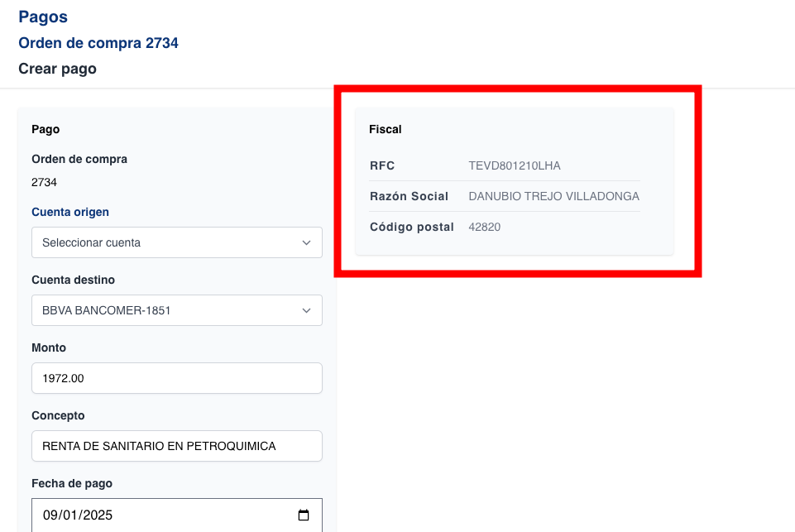Navigate to the Pagos page

(42, 17)
